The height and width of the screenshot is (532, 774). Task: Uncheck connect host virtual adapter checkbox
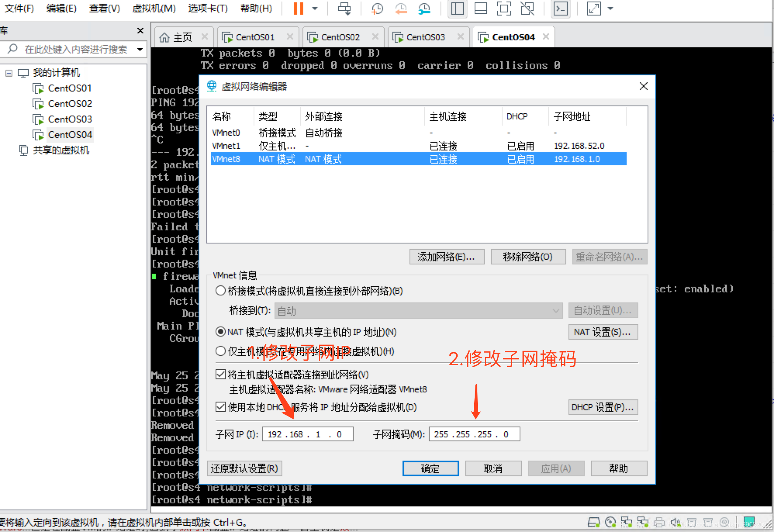click(221, 374)
